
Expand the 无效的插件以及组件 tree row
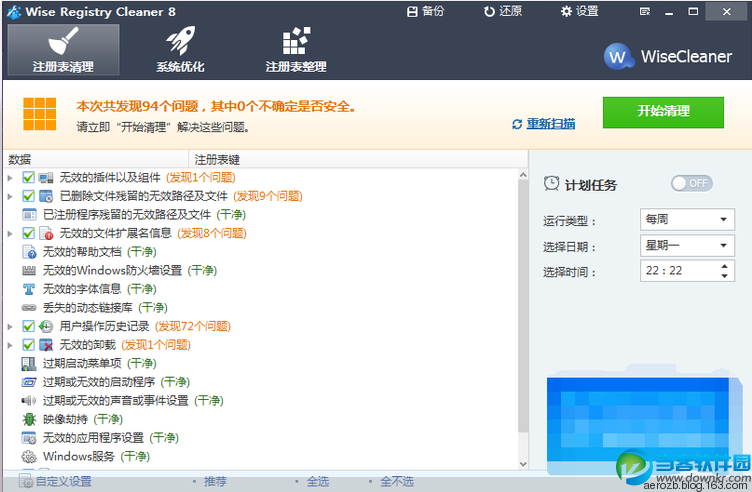(x=10, y=178)
